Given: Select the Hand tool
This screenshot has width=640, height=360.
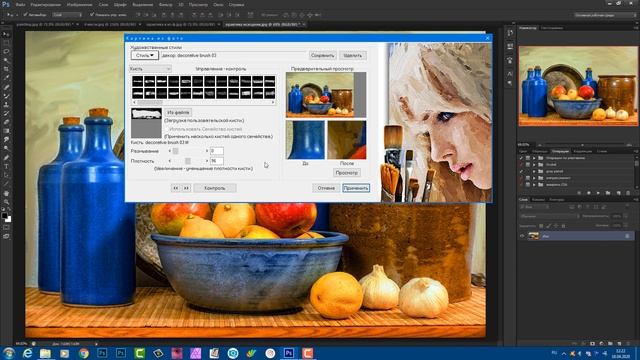Looking at the screenshot, I should pos(6,193).
